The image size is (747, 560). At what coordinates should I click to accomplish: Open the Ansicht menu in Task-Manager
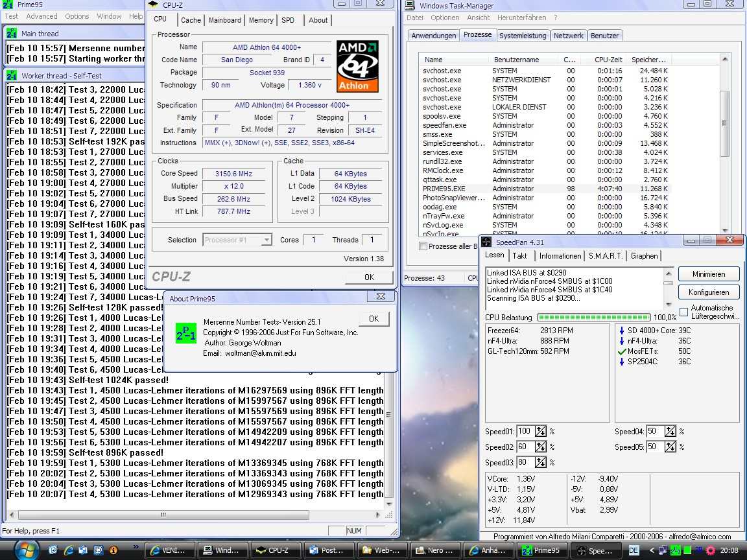pyautogui.click(x=479, y=17)
